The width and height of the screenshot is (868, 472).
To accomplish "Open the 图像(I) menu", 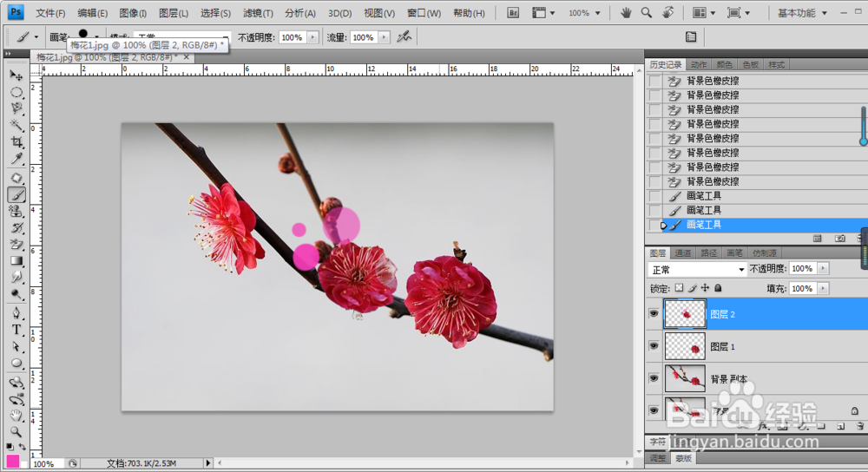I will (133, 13).
